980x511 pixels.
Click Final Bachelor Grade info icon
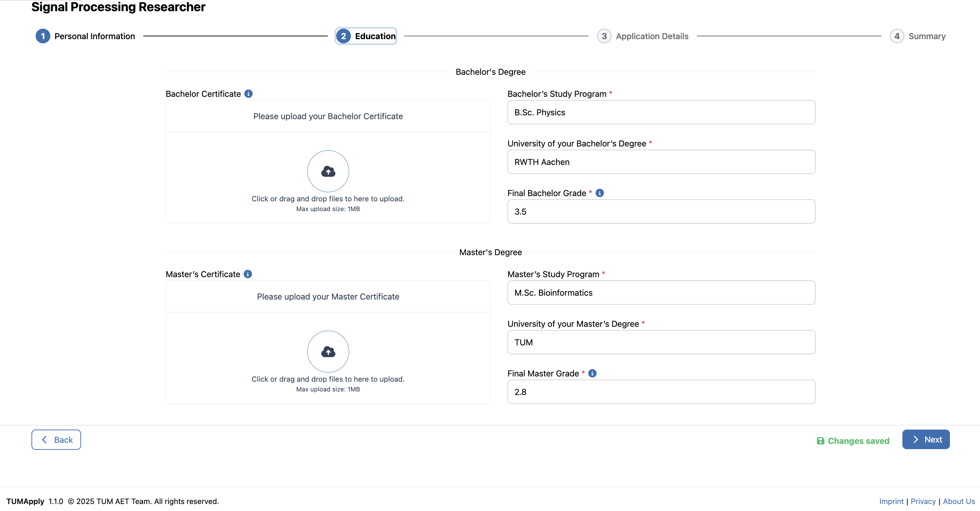click(599, 193)
